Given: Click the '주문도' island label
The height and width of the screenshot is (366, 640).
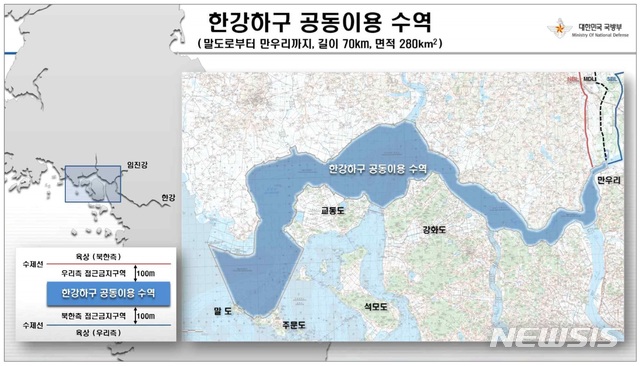Looking at the screenshot, I should pos(294,325).
